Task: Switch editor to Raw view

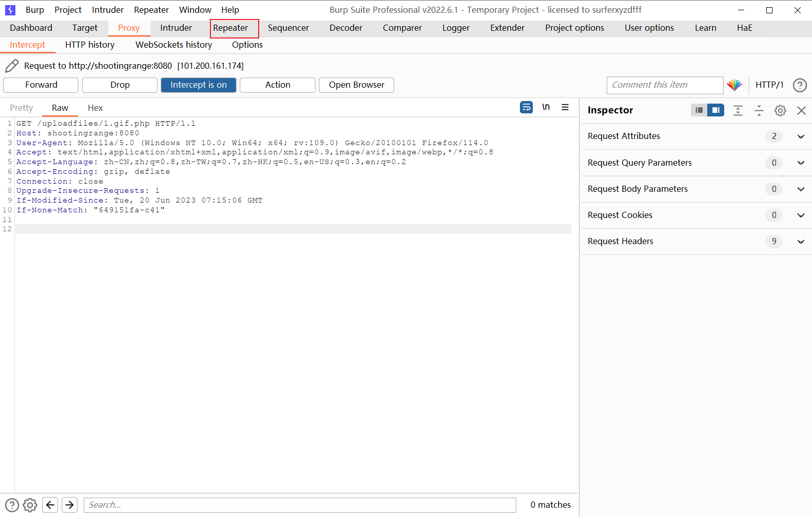Action: point(60,108)
